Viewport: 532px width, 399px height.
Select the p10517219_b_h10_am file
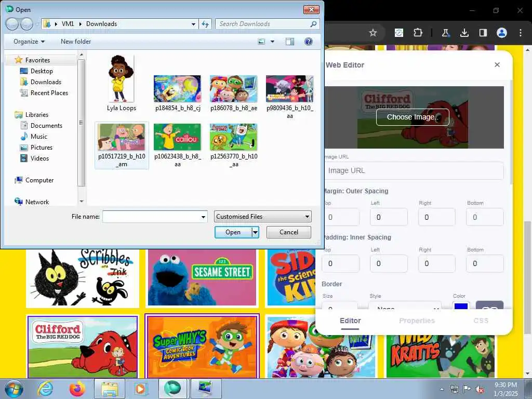[x=122, y=145]
